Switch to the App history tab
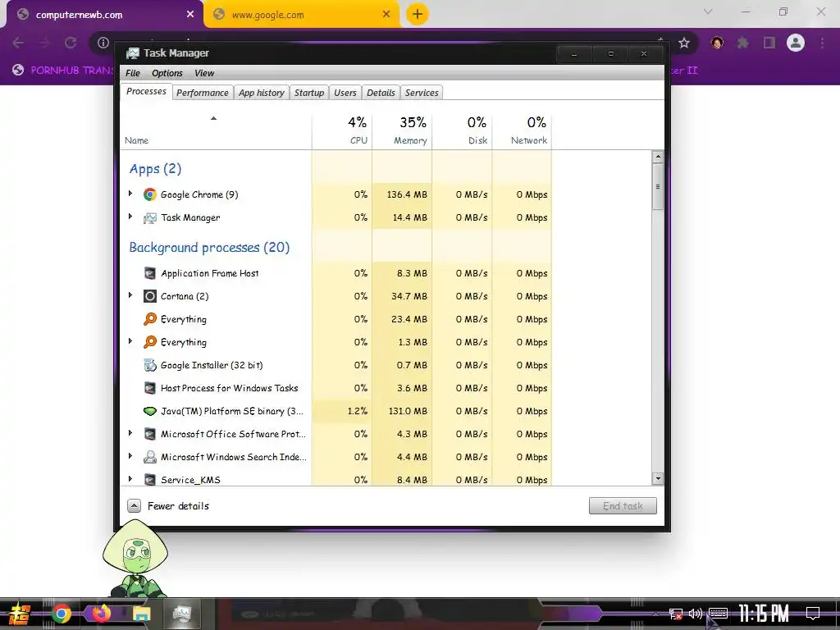 pos(262,93)
